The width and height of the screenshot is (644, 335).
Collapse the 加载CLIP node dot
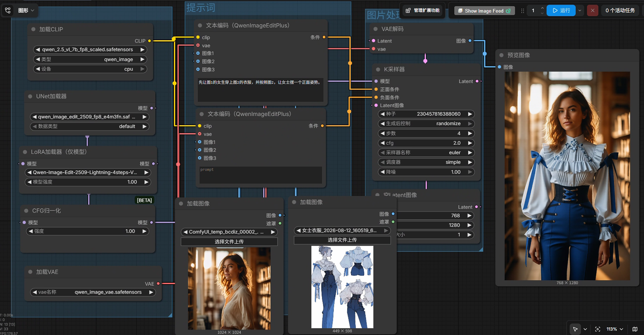[x=33, y=29]
